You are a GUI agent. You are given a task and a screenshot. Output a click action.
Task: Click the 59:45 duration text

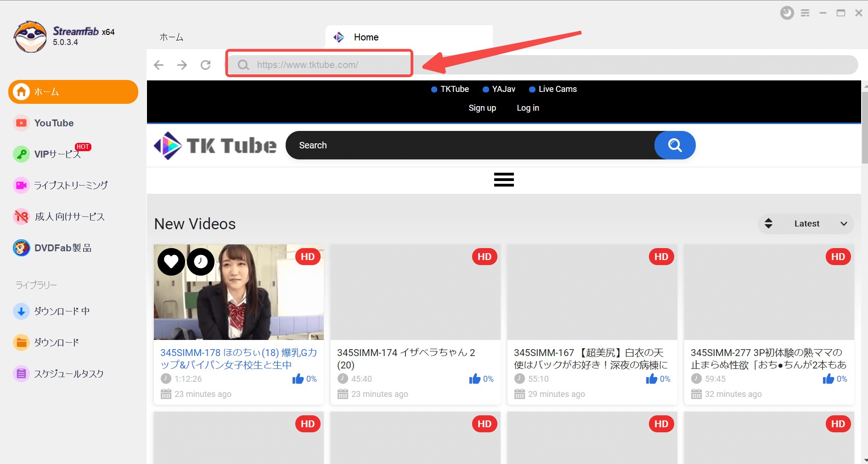coord(716,379)
